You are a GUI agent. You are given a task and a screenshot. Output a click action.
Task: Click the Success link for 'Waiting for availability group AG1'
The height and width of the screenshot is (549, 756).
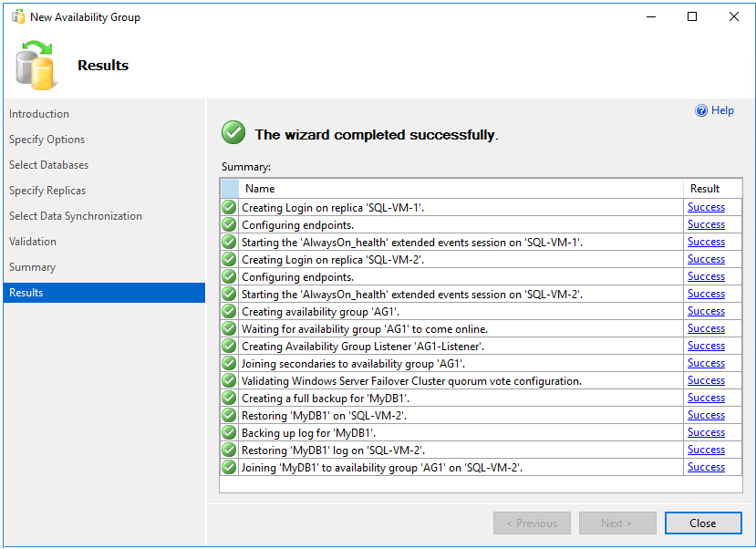[x=705, y=327]
